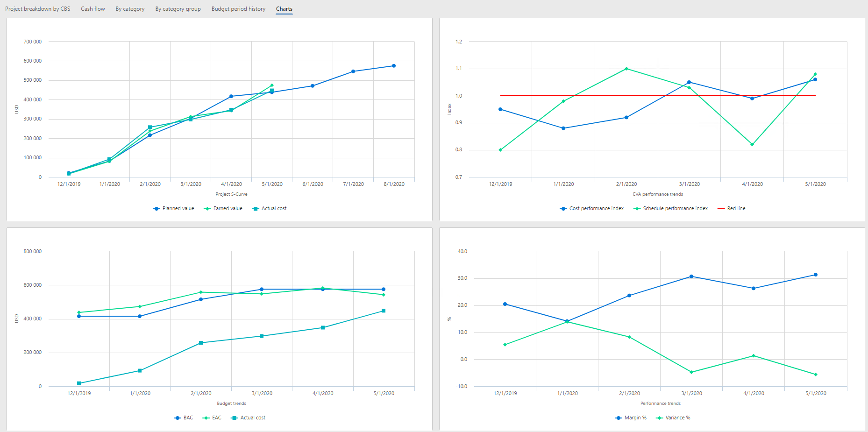Click the 700 000 axis label in S-Curve

(33, 42)
